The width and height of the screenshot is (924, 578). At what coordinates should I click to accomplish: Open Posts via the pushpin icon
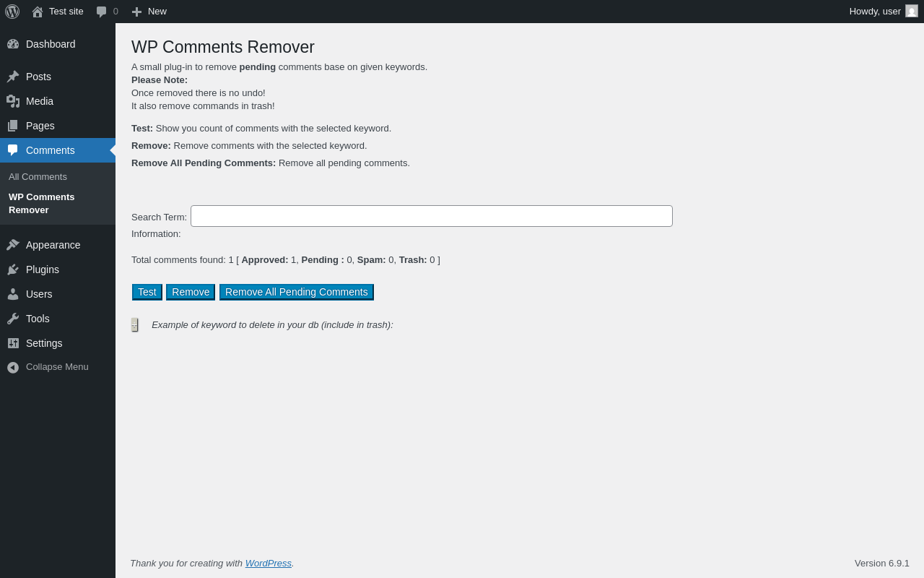(13, 76)
